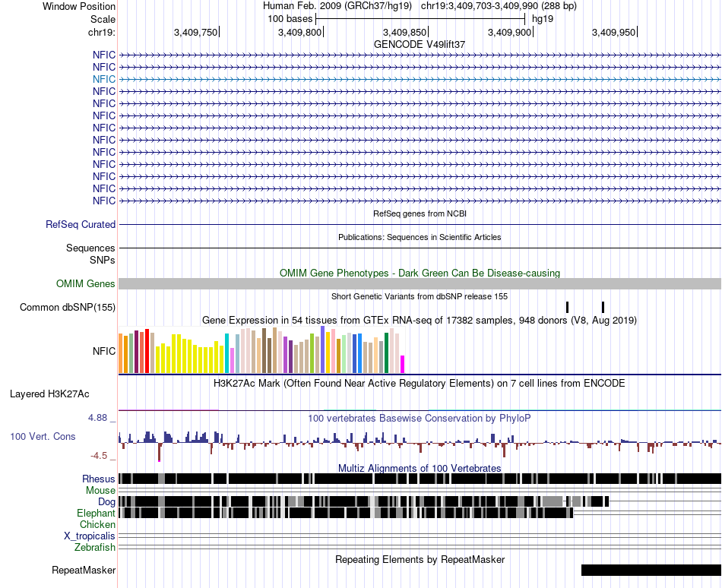The width and height of the screenshot is (722, 588).
Task: Click Publications: Sequences in Scientific Articles title
Action: click(x=420, y=237)
